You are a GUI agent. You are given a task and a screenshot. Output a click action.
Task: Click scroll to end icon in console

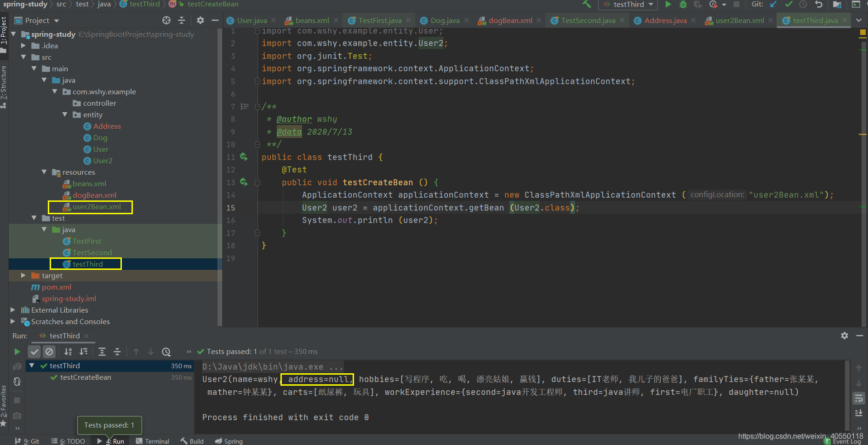coord(858,413)
